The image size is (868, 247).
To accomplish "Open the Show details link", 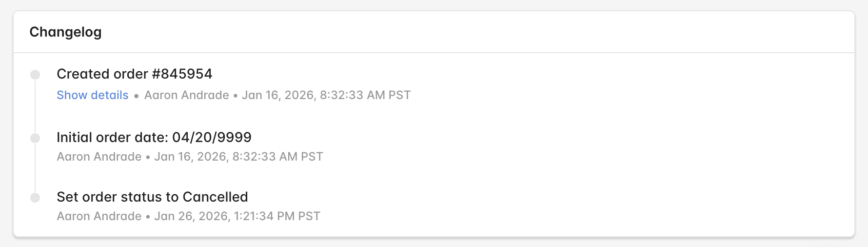I will tap(93, 95).
